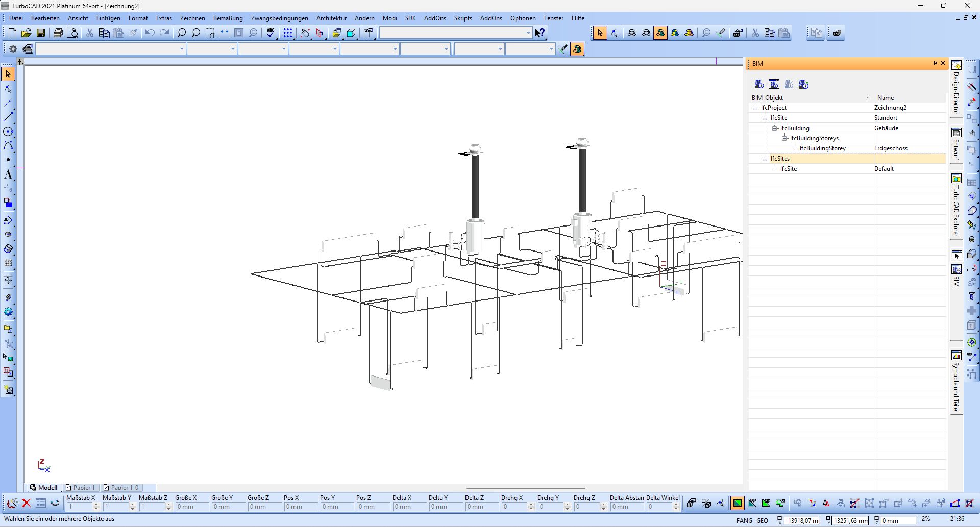Click the Y coordinate input field
The width and height of the screenshot is (980, 527).
[x=850, y=521]
